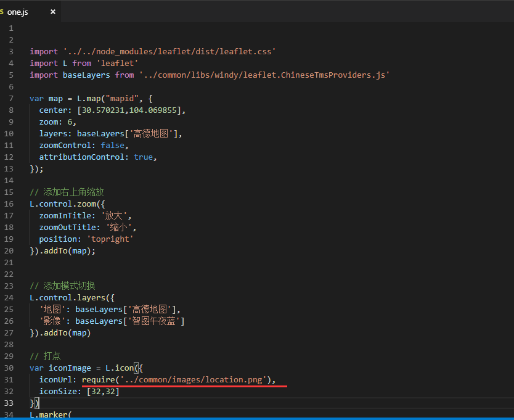The image size is (514, 420).
Task: Click zoomOutTitle value '缩小'
Action: coord(119,228)
